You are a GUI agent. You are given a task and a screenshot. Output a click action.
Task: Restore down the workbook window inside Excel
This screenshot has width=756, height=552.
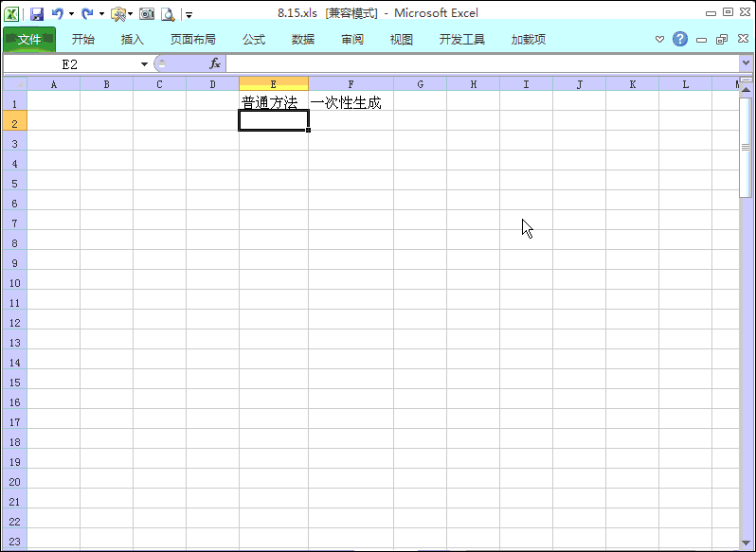[722, 40]
